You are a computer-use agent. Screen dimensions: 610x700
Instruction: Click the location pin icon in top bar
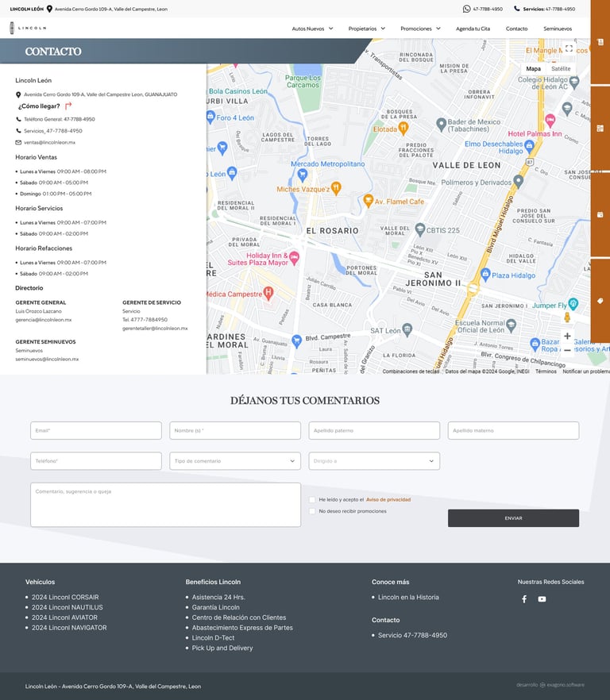pyautogui.click(x=49, y=9)
